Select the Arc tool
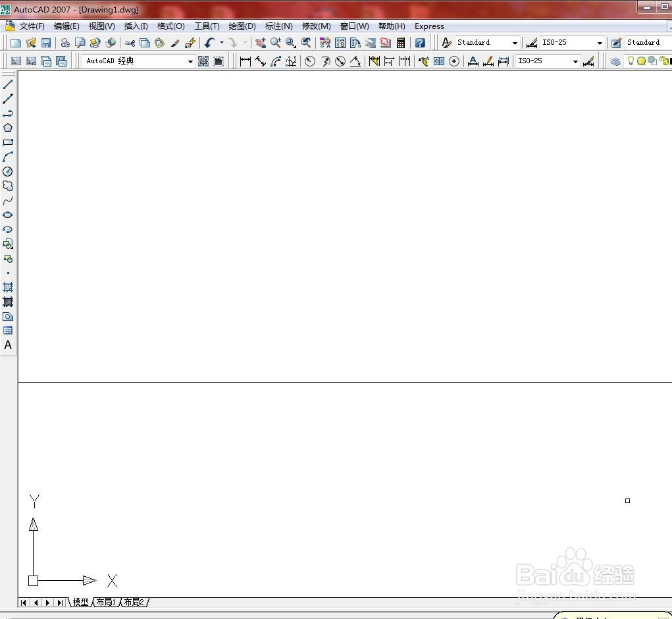The width and height of the screenshot is (672, 619). tap(8, 157)
